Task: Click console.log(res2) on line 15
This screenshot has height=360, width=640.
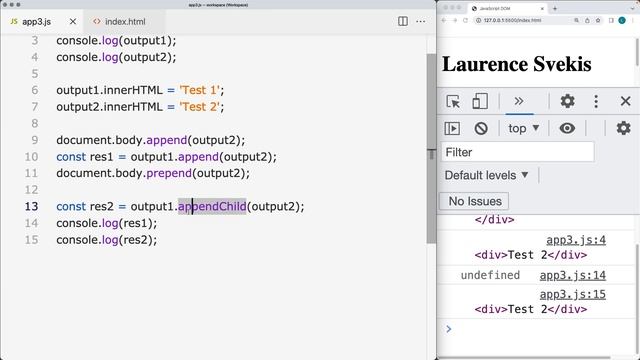Action: [107, 240]
